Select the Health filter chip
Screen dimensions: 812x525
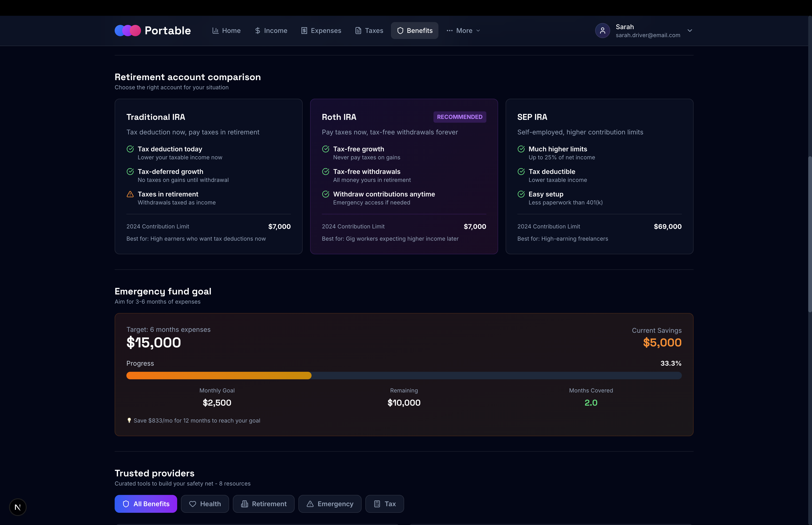[205, 504]
